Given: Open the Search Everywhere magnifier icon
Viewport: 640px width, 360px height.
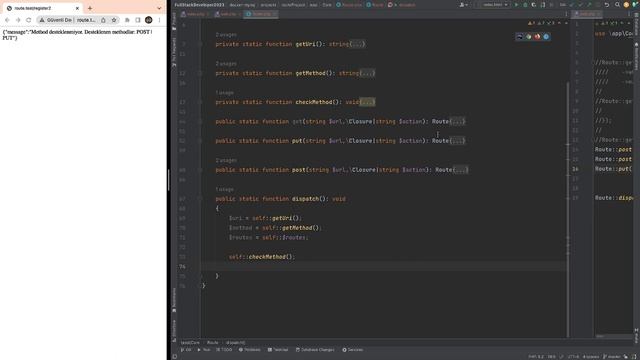Looking at the screenshot, I should tap(617, 5).
